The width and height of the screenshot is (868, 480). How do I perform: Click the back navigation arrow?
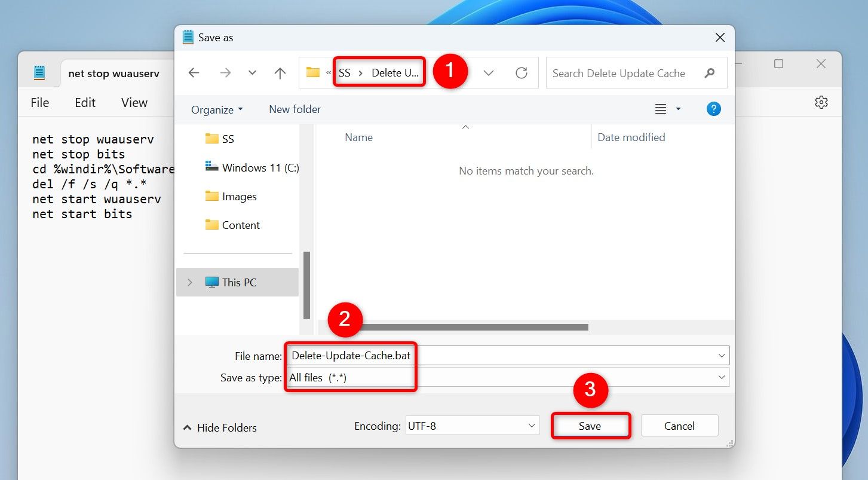click(x=193, y=72)
